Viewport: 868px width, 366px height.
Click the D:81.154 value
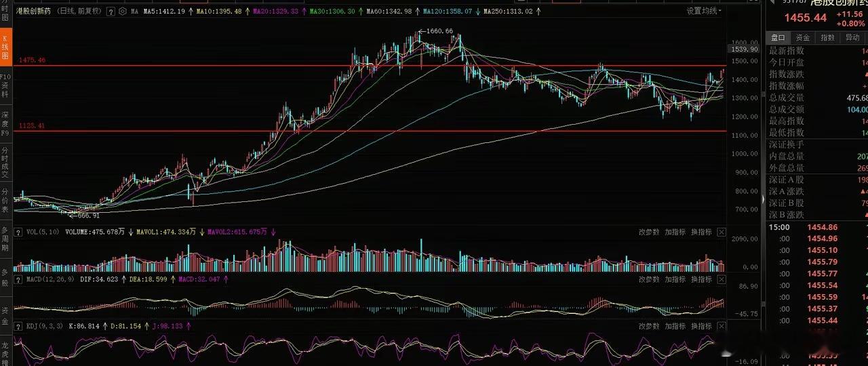[x=126, y=326]
